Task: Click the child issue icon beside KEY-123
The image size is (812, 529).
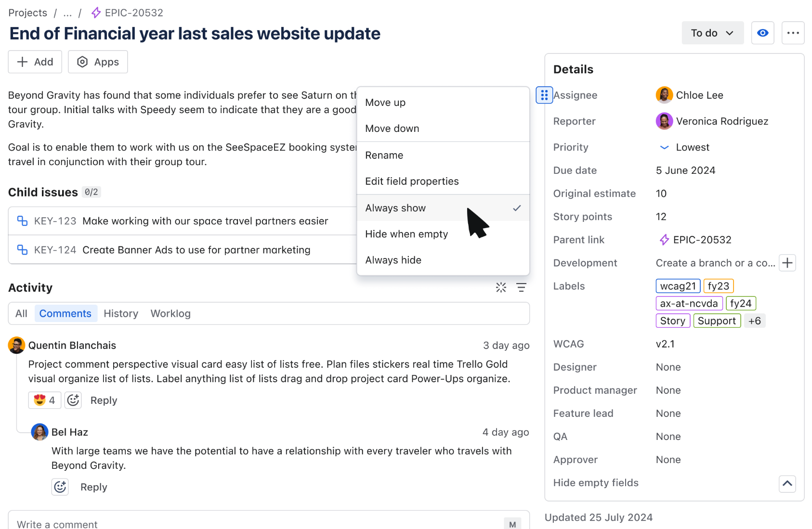Action: tap(22, 220)
